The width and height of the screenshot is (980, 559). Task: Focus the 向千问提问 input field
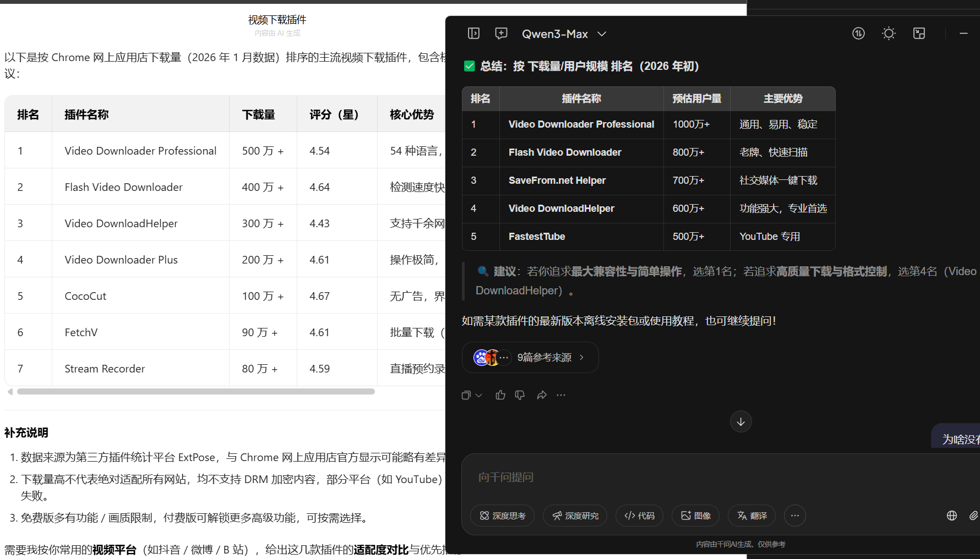(x=721, y=477)
